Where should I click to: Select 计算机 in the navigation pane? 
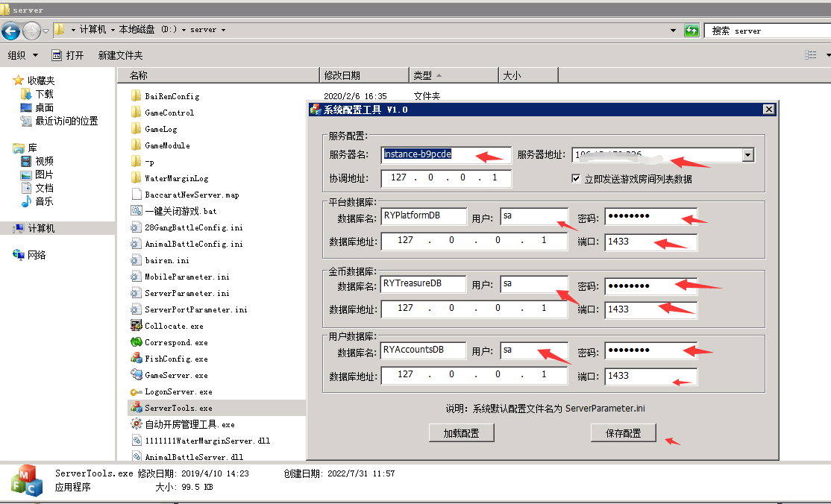tap(41, 228)
